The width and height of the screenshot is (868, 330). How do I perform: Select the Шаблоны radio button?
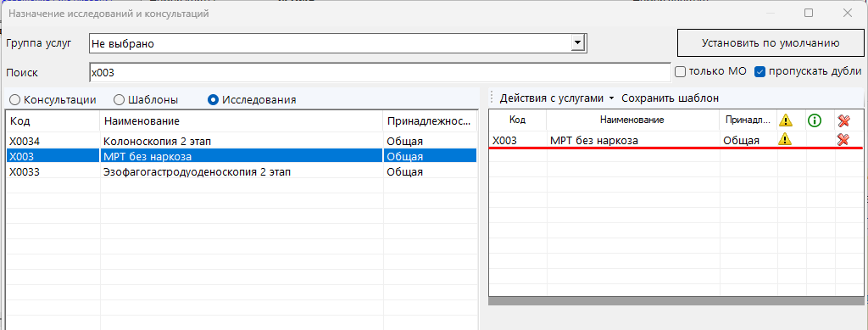(x=119, y=100)
